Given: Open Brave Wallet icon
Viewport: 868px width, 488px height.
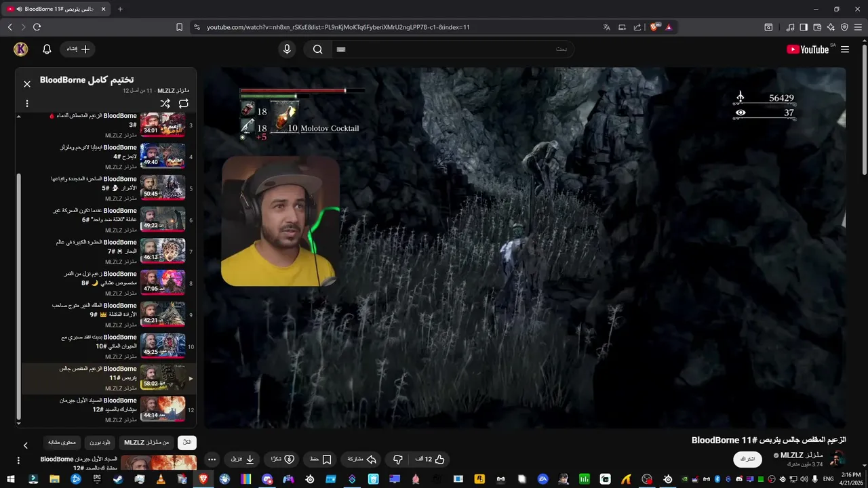Looking at the screenshot, I should pyautogui.click(x=817, y=27).
